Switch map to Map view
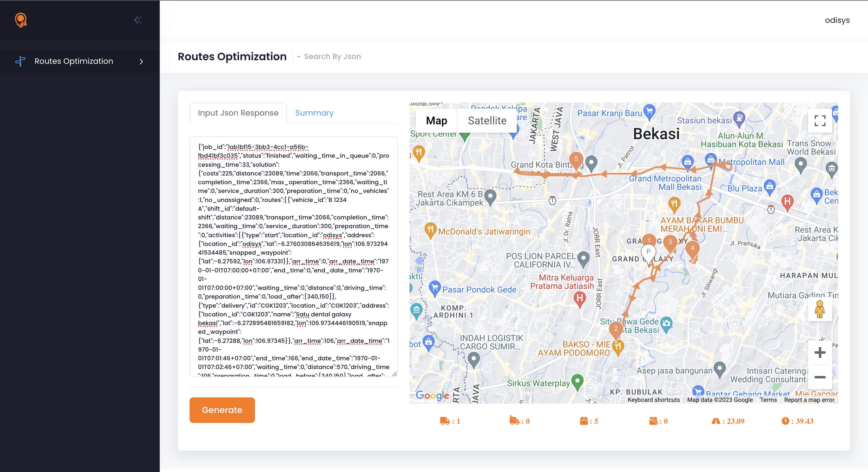 coord(436,120)
